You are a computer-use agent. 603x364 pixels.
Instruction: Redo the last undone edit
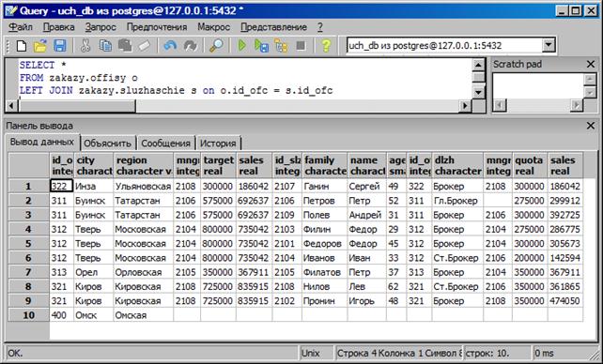pyautogui.click(x=190, y=46)
